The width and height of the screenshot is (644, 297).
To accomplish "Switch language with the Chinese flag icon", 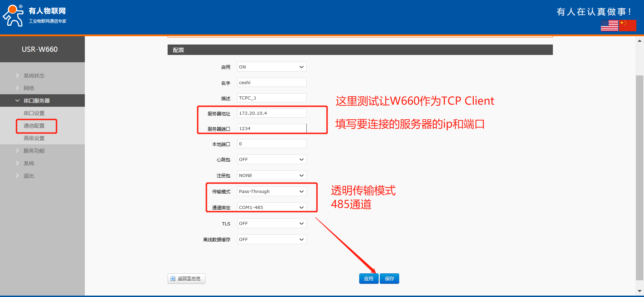I will point(628,25).
